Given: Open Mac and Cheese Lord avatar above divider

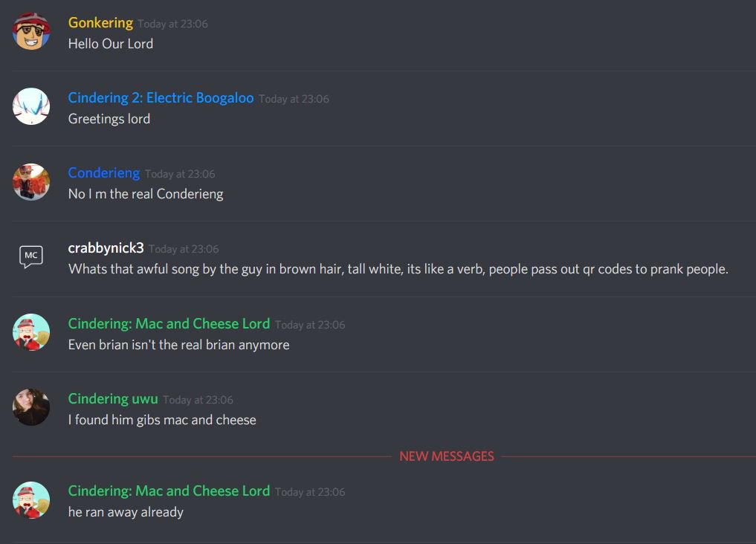Looking at the screenshot, I should coord(31,332).
